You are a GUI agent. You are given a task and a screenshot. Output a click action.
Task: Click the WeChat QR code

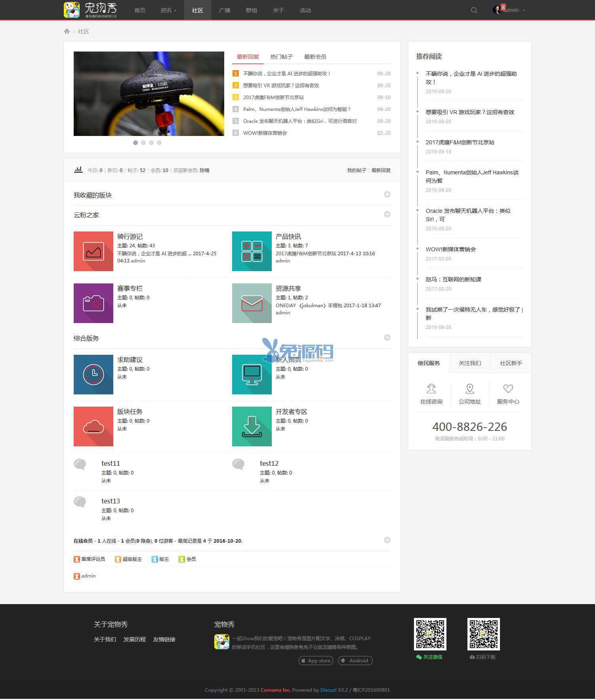430,634
